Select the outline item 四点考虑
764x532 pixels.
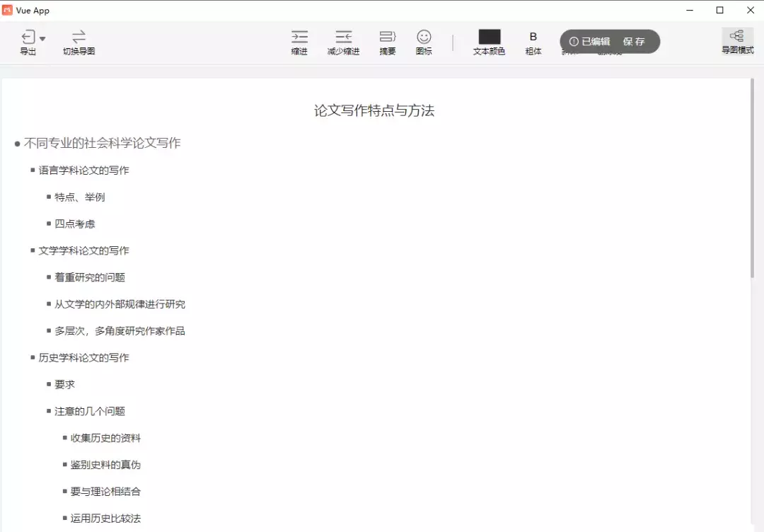pos(75,224)
